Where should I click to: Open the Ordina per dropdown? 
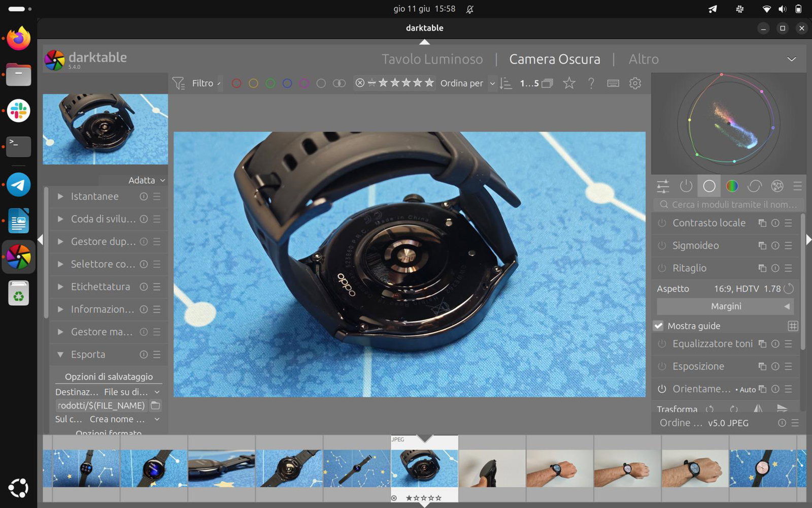click(x=468, y=83)
